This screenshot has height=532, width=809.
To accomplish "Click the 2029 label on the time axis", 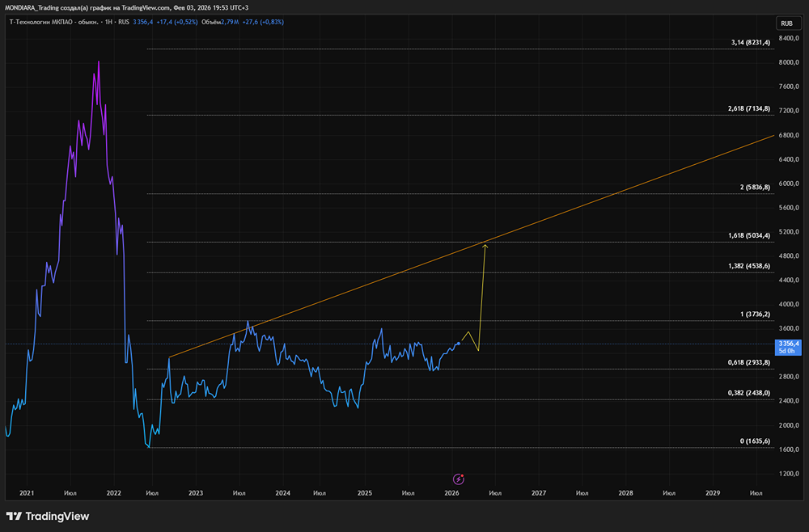I will tap(712, 492).
